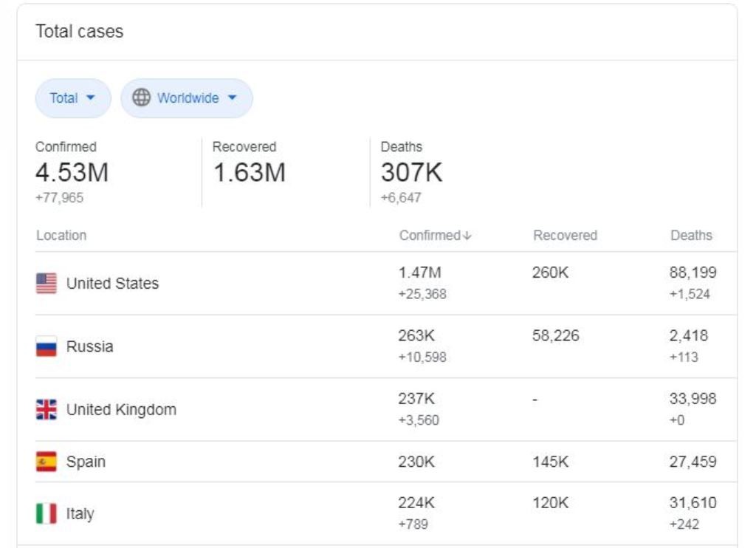This screenshot has width=756, height=548.
Task: Open the Total dropdown
Action: (73, 98)
